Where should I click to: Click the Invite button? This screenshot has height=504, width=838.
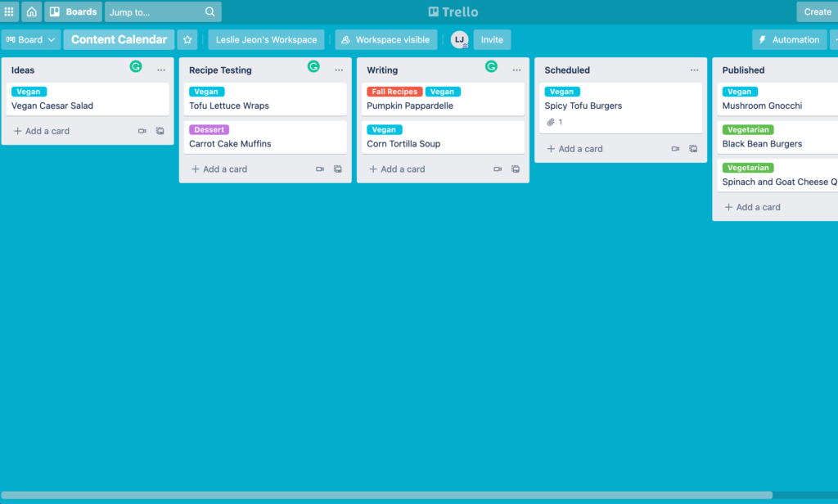(492, 39)
